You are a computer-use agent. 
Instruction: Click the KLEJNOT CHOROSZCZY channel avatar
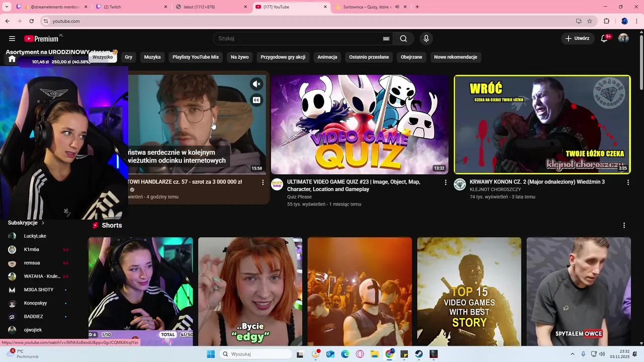pos(460,184)
